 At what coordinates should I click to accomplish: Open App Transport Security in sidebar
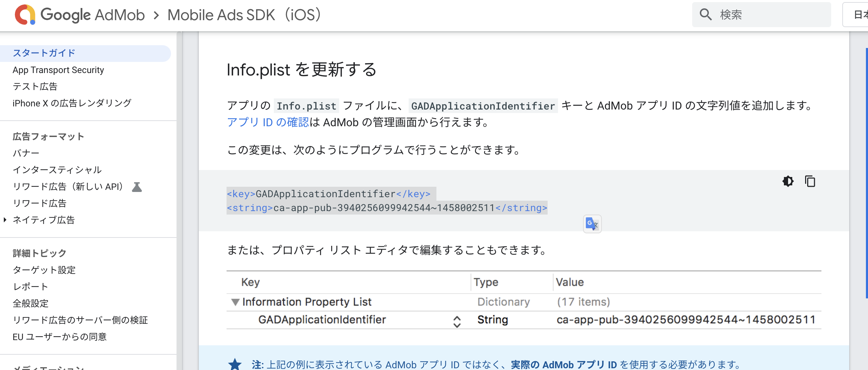tap(58, 70)
